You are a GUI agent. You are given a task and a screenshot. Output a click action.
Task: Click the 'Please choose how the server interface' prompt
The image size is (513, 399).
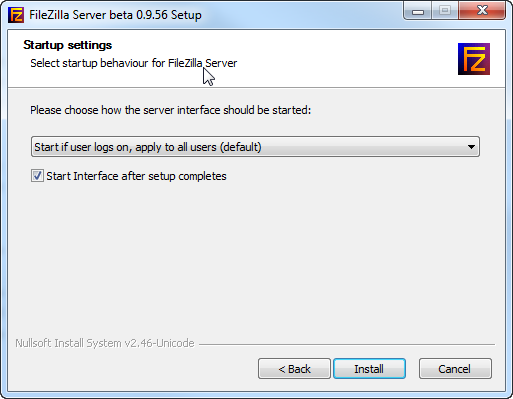[170, 110]
